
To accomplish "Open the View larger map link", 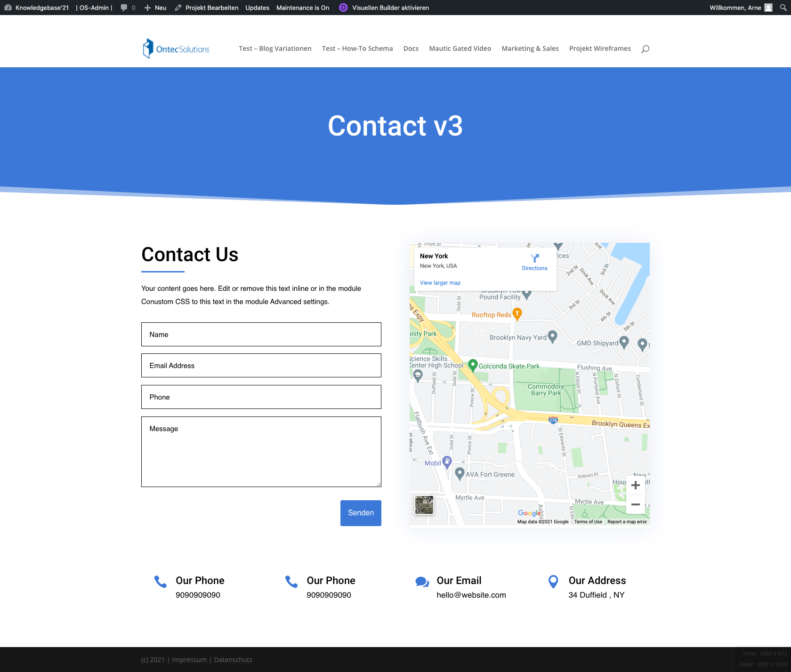I will (440, 282).
